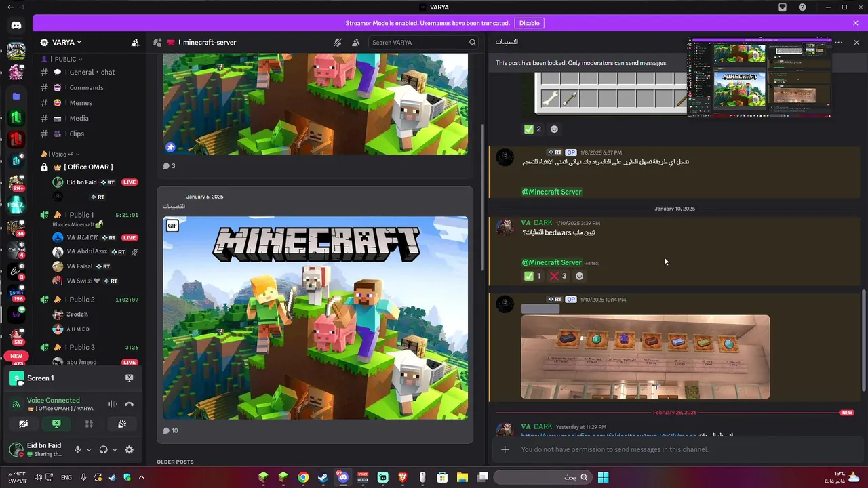This screenshot has height=488, width=868.
Task: Disconnect from voice with hang-up icon
Action: [x=130, y=404]
